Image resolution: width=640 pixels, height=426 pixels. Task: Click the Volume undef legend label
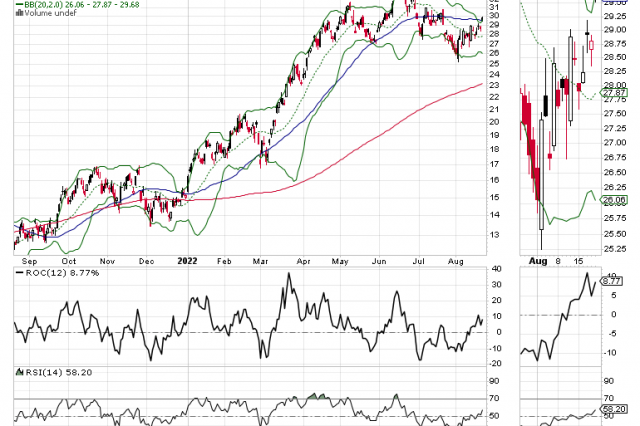pyautogui.click(x=45, y=14)
